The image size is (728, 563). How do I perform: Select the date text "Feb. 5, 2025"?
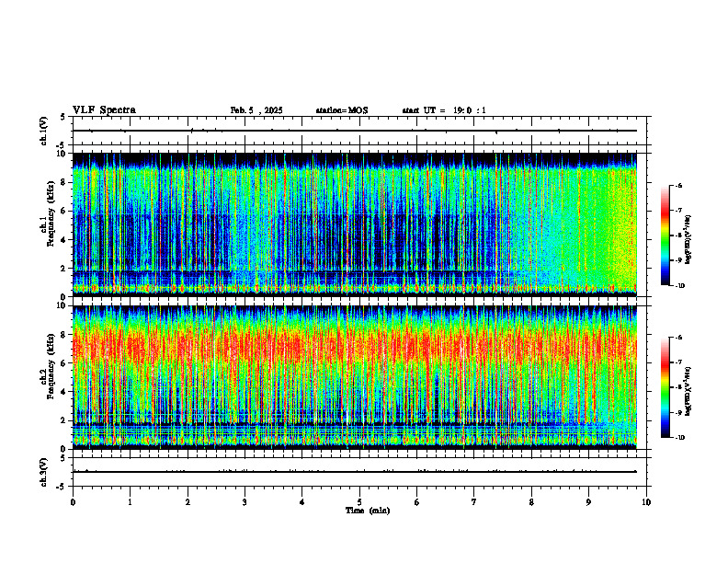click(x=256, y=110)
